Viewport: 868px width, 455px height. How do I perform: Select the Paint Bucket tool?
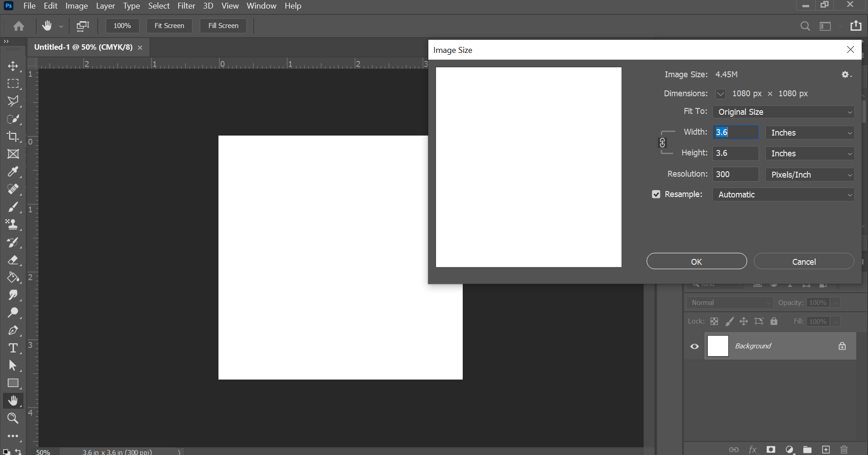click(x=13, y=277)
